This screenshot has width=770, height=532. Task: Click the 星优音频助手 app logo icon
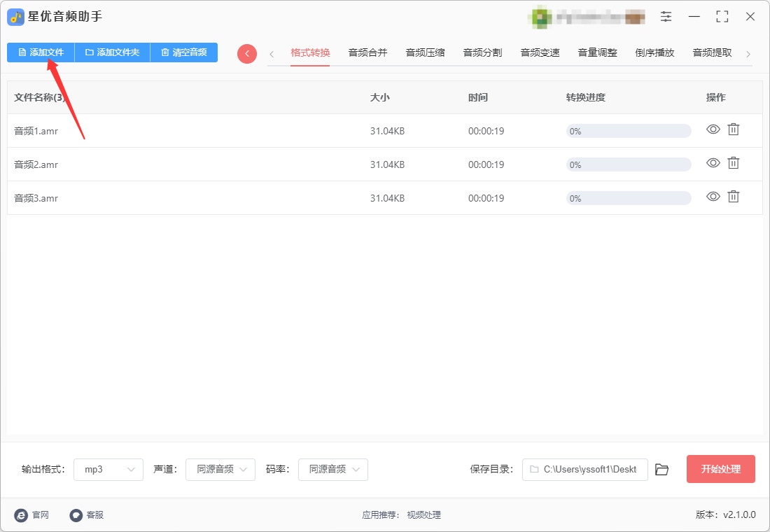point(15,17)
